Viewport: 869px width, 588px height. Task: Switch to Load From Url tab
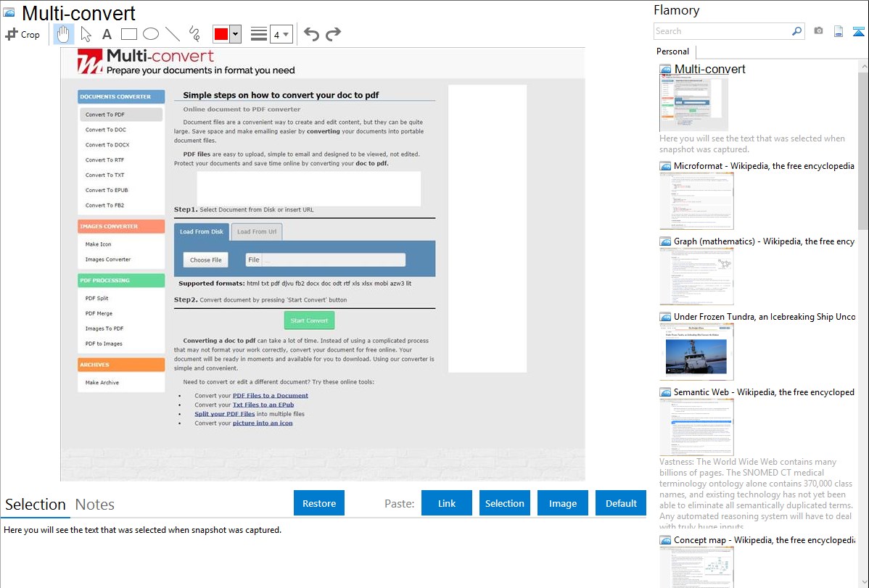click(257, 232)
